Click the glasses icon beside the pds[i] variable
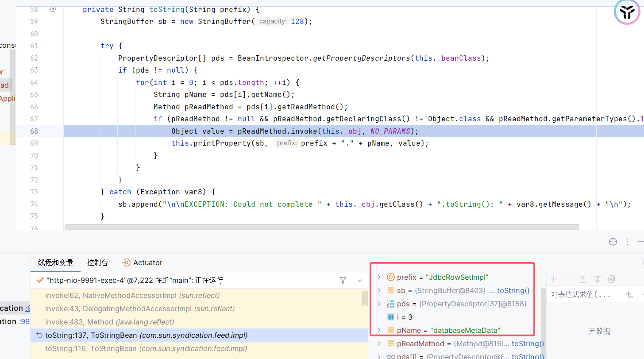644x359 pixels. coord(390,356)
